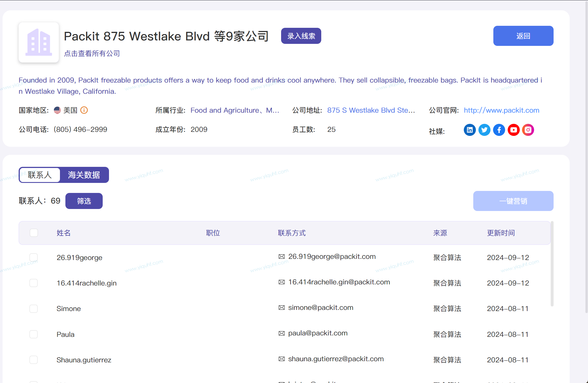Click the 2024-09-12 date in 26.919george row
588x383 pixels.
pyautogui.click(x=508, y=258)
